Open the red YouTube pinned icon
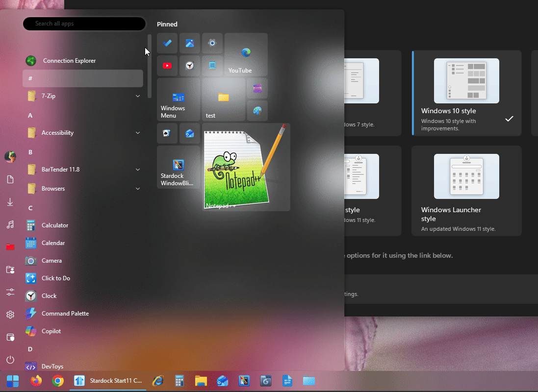 coord(167,66)
